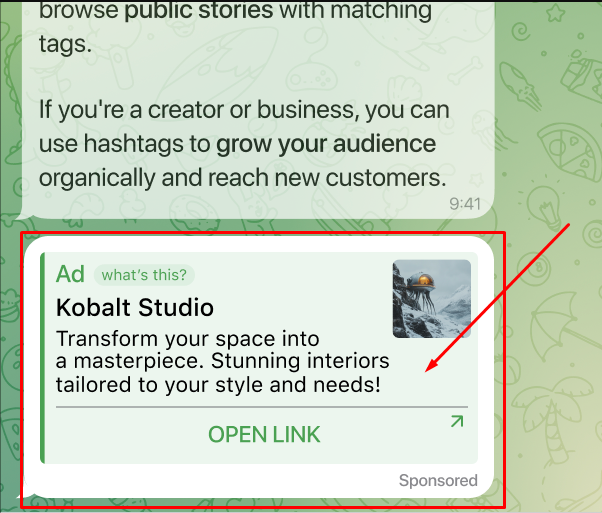Click the 9:41 message timestamp
602x513 pixels.
pyautogui.click(x=465, y=204)
